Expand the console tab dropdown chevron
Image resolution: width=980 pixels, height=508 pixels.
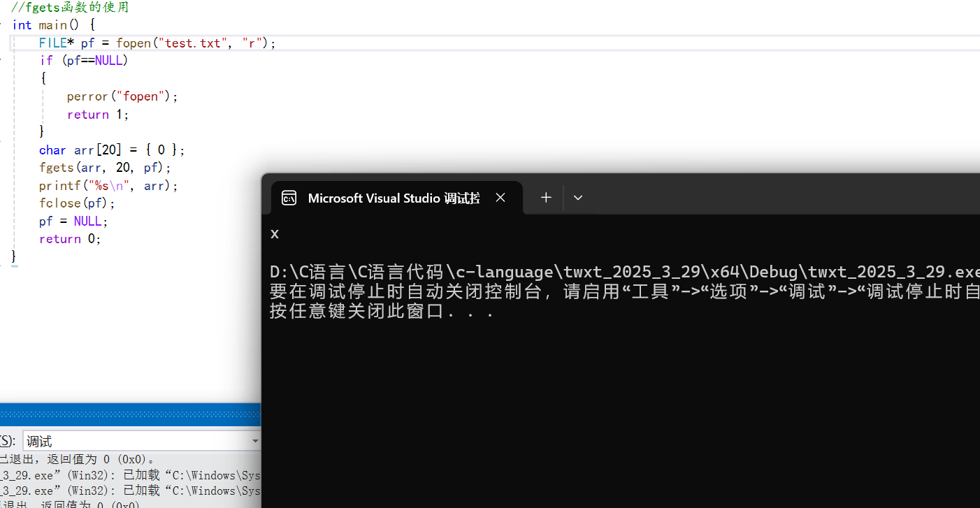[578, 198]
